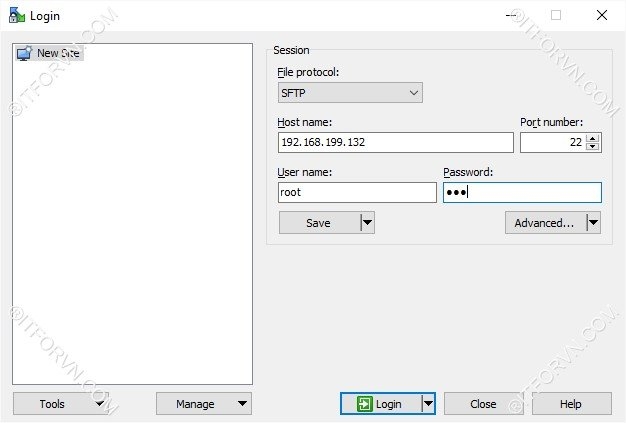Close the Login window with the X
This screenshot has height=423, width=626.
601,15
